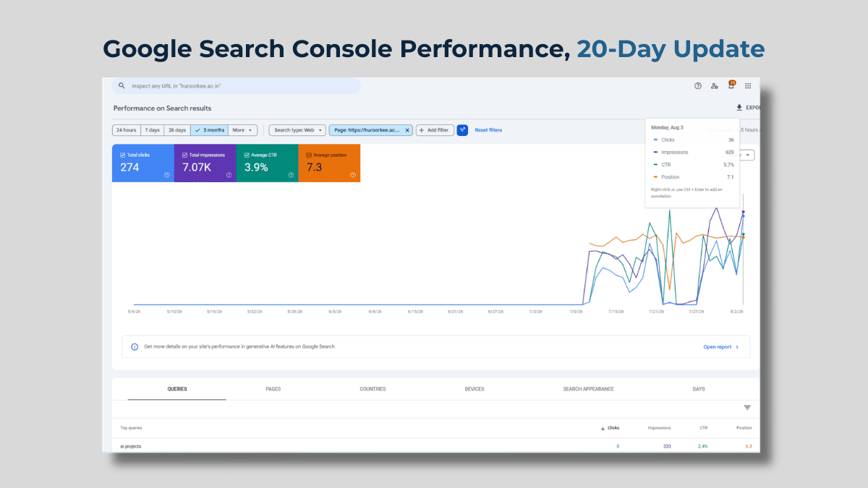
Task: Click help icon on Total clicks card
Action: click(x=167, y=175)
